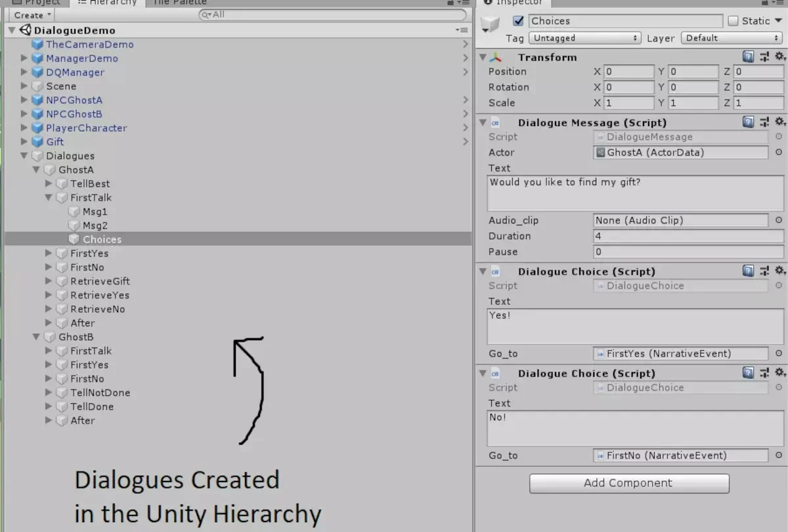
Task: Toggle the Static checkbox
Action: click(733, 21)
